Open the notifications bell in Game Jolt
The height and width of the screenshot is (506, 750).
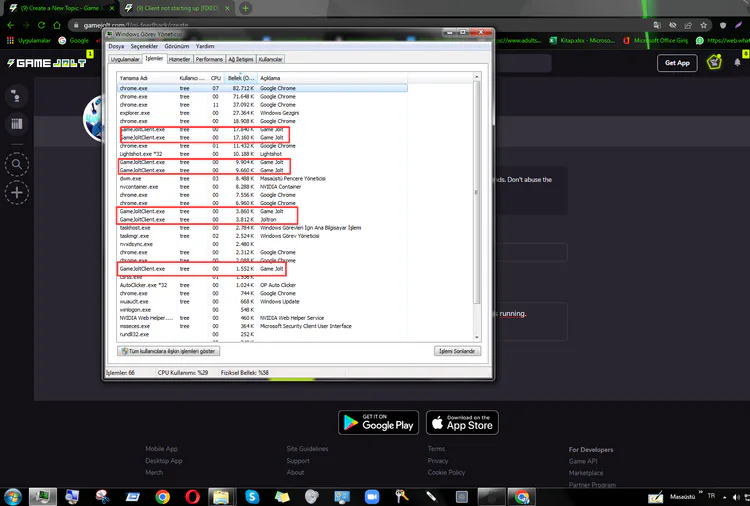[x=737, y=62]
